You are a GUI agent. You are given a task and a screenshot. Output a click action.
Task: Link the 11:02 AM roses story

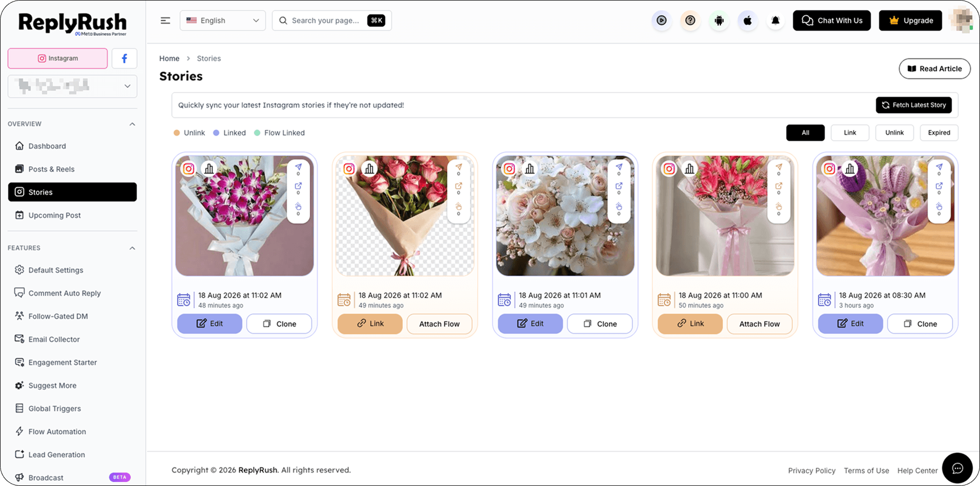pos(370,323)
